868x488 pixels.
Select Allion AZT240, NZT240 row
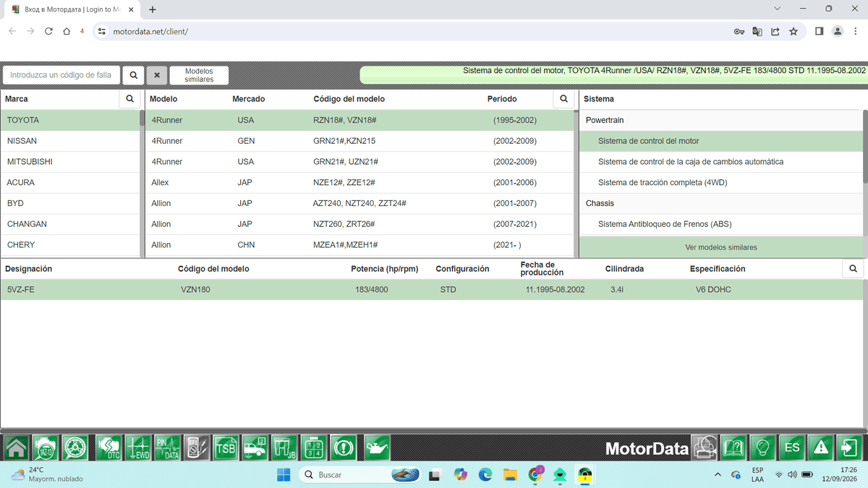(359, 203)
